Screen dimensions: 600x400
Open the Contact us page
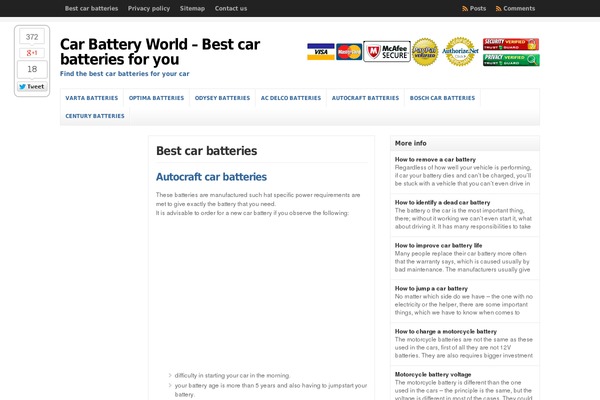click(231, 8)
